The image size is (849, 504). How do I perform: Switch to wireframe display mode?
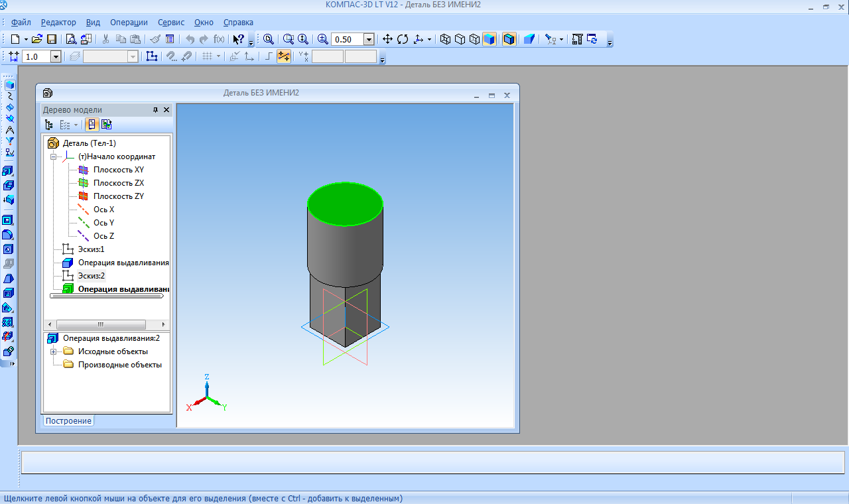click(445, 39)
